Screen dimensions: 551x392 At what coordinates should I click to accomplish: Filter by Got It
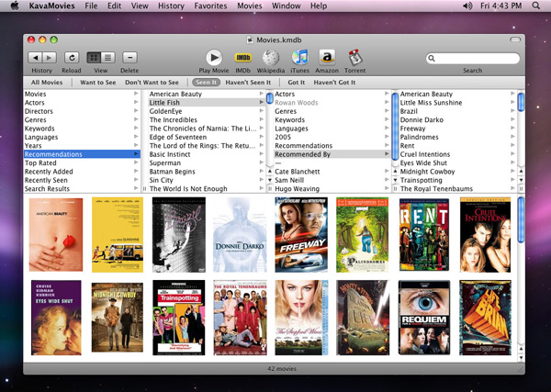tap(297, 83)
